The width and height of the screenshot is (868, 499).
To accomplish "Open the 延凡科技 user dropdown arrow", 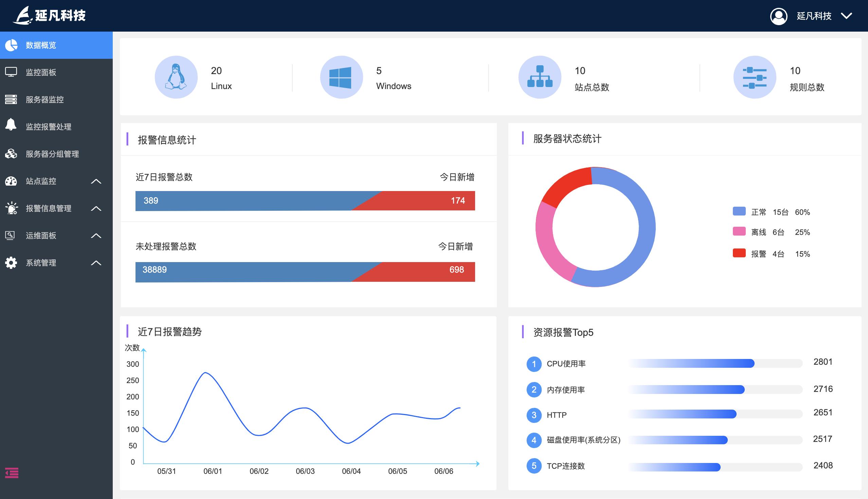I will point(846,16).
